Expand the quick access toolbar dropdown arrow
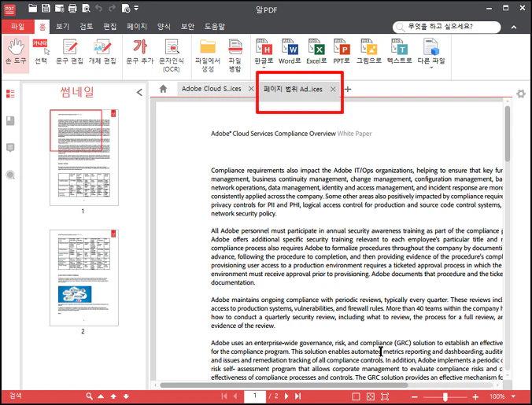Screen dimensions: 532x405 [136, 8]
